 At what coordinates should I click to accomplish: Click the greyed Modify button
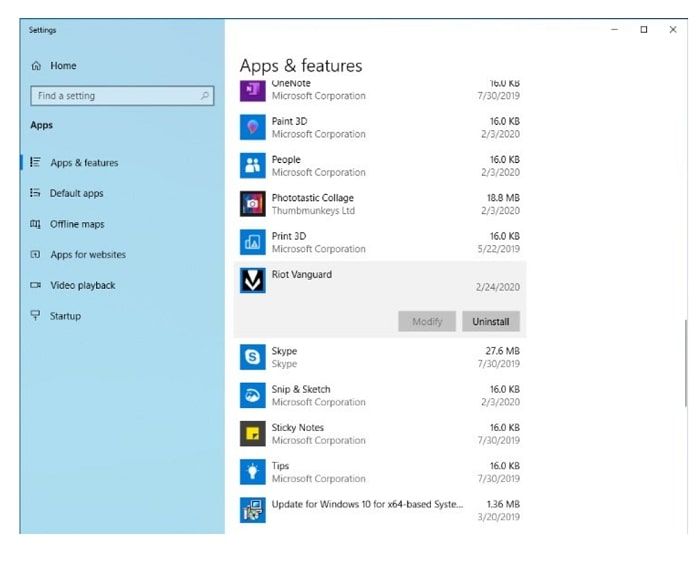[427, 322]
